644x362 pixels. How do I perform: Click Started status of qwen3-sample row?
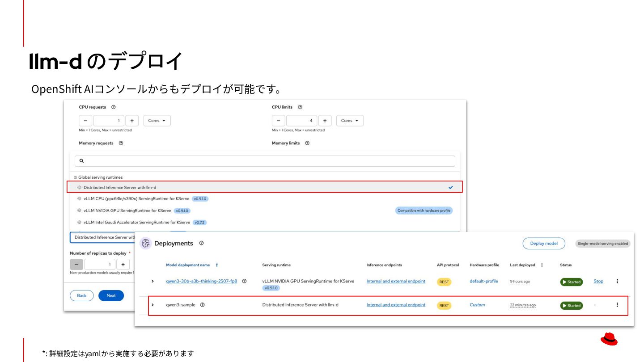pyautogui.click(x=572, y=306)
